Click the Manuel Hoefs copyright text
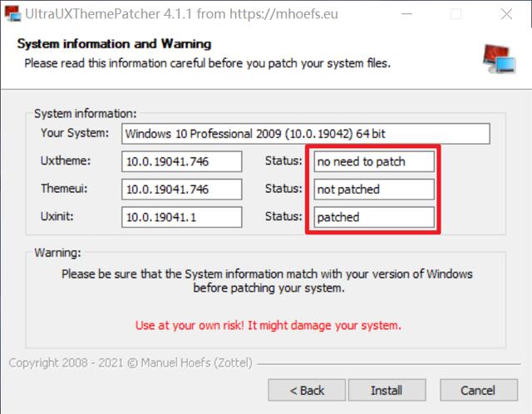This screenshot has height=414, width=532. tap(131, 363)
